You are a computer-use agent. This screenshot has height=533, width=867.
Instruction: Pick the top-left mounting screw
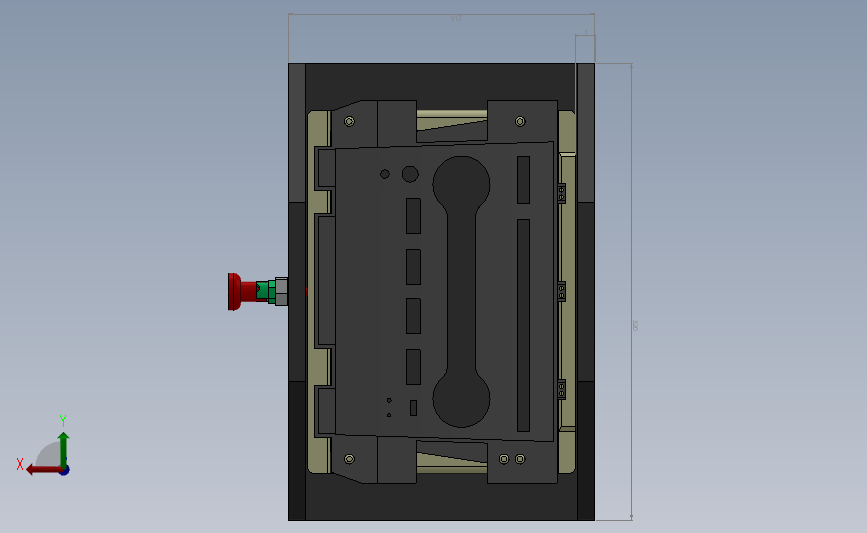click(349, 121)
